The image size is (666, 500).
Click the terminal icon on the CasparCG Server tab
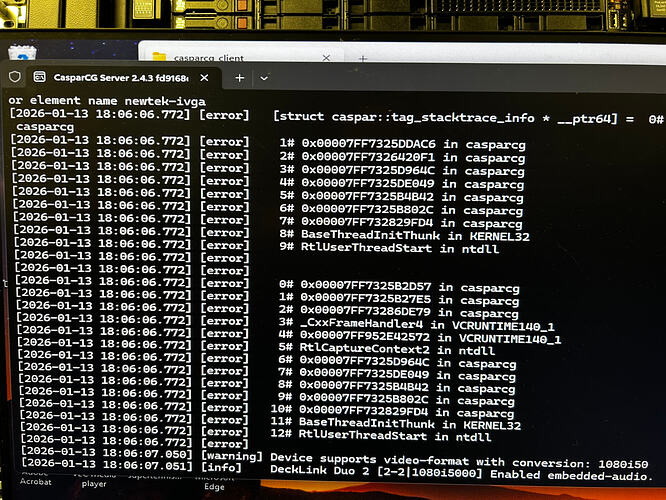40,77
